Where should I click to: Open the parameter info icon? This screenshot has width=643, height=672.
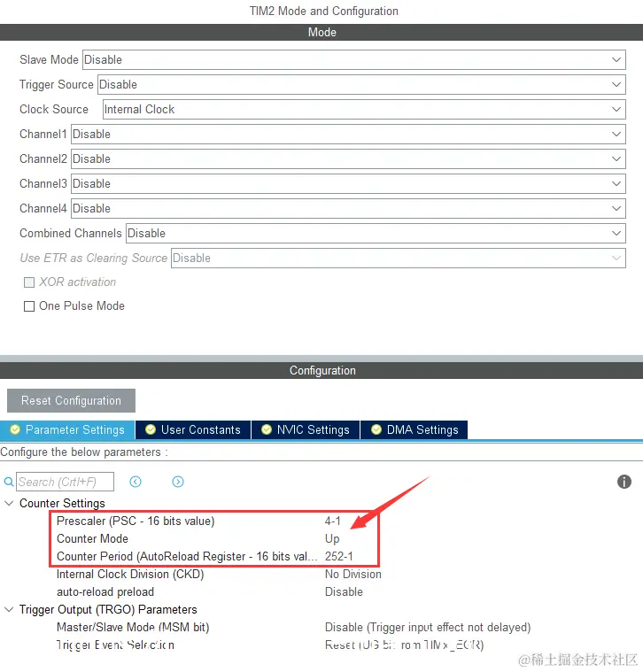(624, 482)
